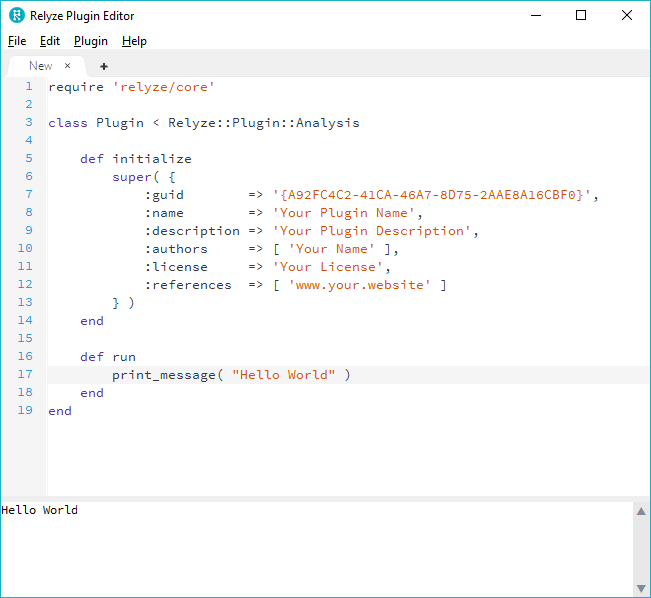Click the Relyze logo in the title bar
Viewport: 651px width, 598px height.
point(16,15)
